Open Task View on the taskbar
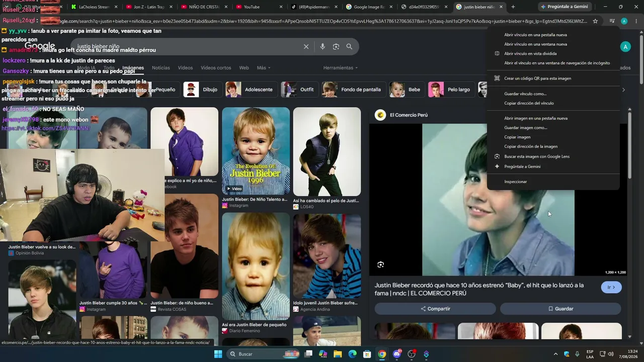 pyautogui.click(x=308, y=354)
